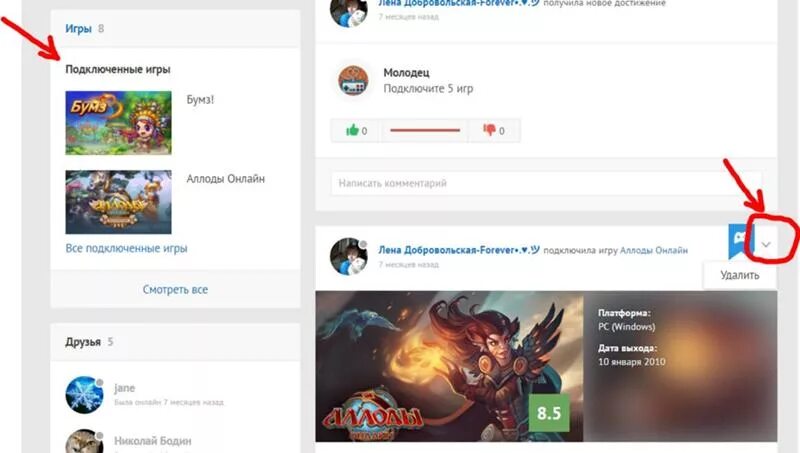Viewport: 800px width, 453px height.
Task: Open the Аллоды Онлайн game banner image
Action: [x=449, y=366]
